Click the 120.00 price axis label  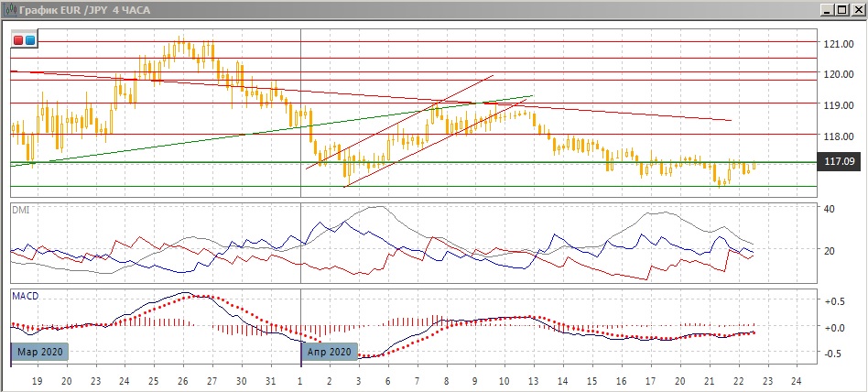coord(839,74)
